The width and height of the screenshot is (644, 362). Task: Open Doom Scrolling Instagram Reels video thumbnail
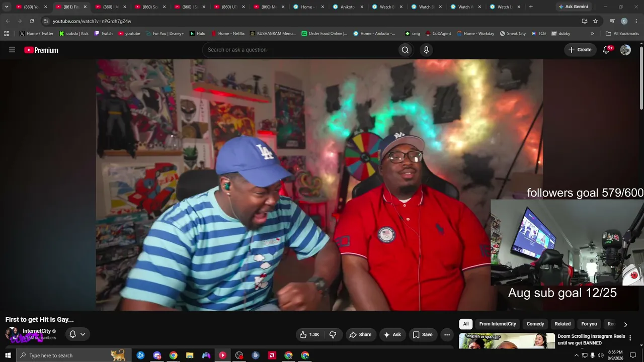[x=507, y=340]
